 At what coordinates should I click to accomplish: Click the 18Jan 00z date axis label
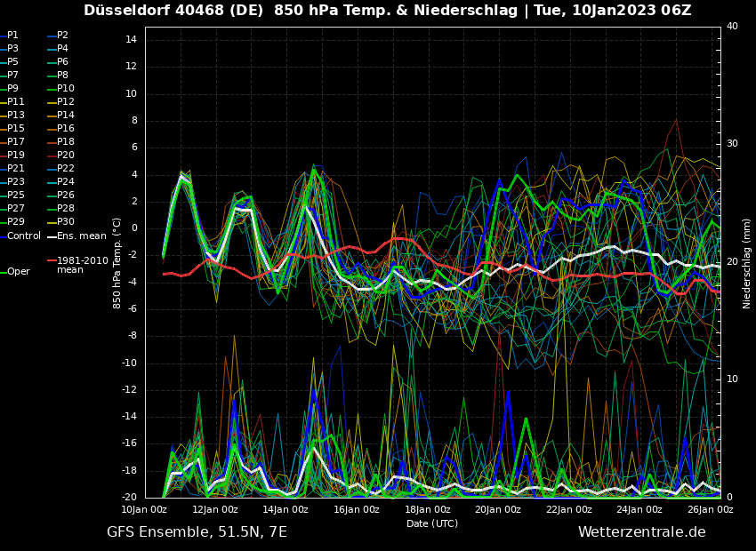pos(427,509)
